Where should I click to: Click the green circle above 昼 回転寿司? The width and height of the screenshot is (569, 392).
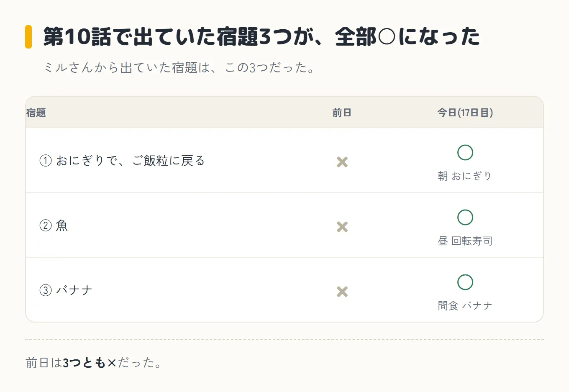click(x=465, y=218)
